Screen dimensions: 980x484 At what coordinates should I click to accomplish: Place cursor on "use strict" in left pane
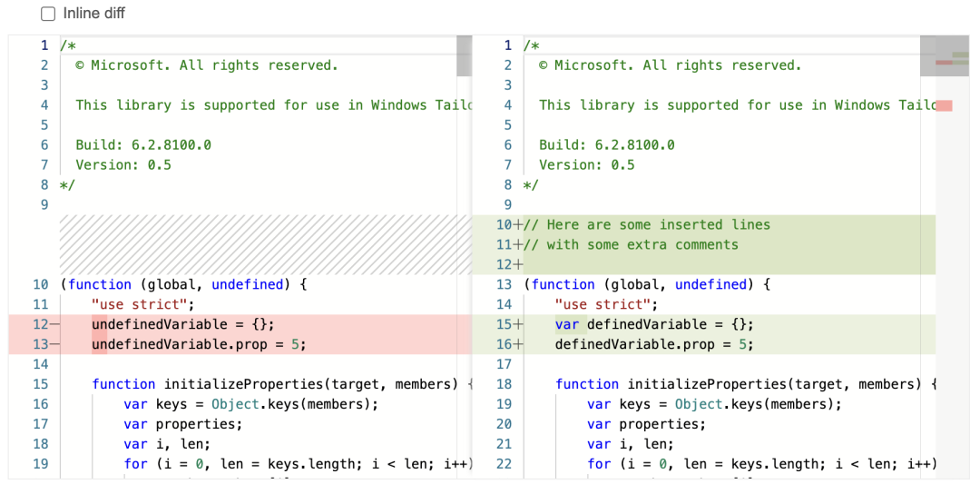(x=142, y=305)
